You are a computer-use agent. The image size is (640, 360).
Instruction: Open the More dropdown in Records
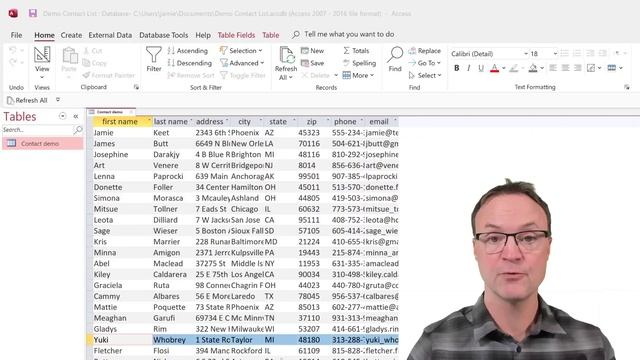click(358, 75)
